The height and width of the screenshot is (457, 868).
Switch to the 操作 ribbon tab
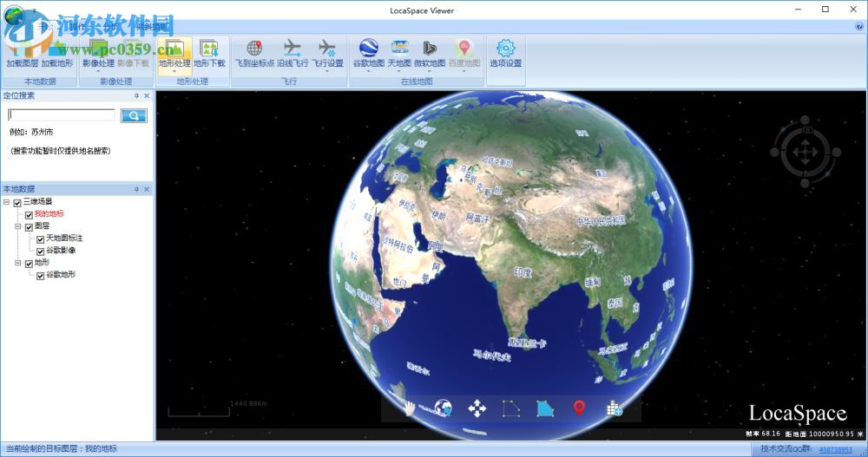tap(77, 26)
